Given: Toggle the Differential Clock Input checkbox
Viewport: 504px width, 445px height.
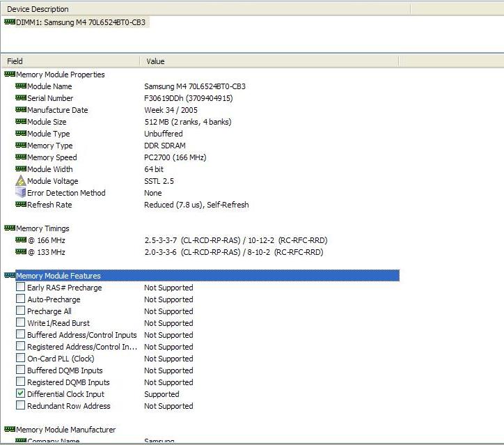Looking at the screenshot, I should pyautogui.click(x=21, y=394).
